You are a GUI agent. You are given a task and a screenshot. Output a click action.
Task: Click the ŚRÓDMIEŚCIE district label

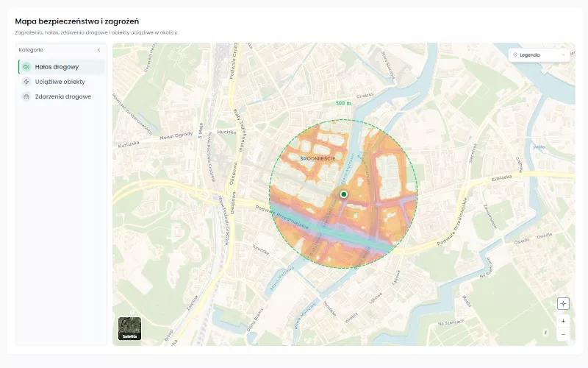click(318, 159)
